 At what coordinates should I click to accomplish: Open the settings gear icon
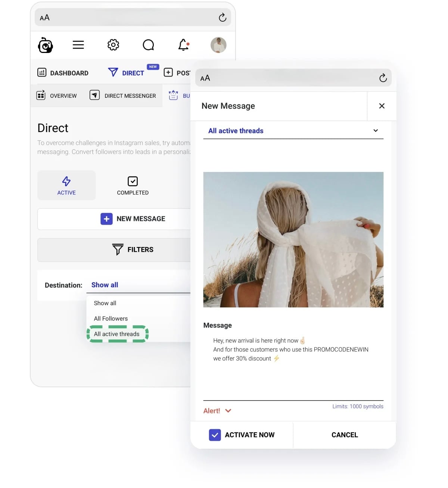[x=113, y=45]
